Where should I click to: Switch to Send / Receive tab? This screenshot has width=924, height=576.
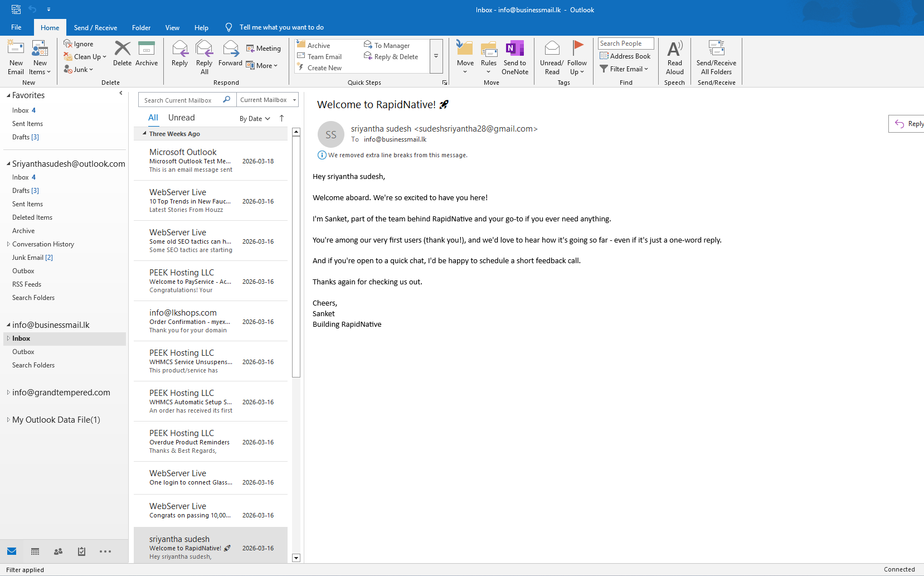pyautogui.click(x=95, y=28)
